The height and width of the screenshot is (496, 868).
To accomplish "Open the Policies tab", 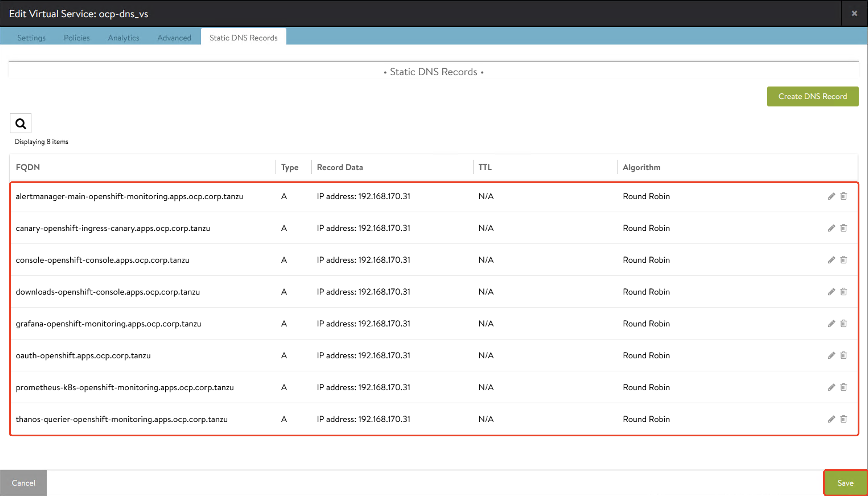I will click(77, 38).
